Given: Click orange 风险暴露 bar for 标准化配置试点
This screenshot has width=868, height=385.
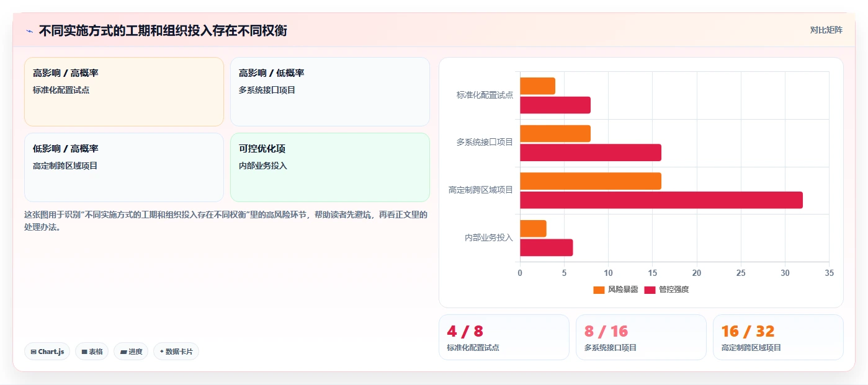Looking at the screenshot, I should pos(537,86).
